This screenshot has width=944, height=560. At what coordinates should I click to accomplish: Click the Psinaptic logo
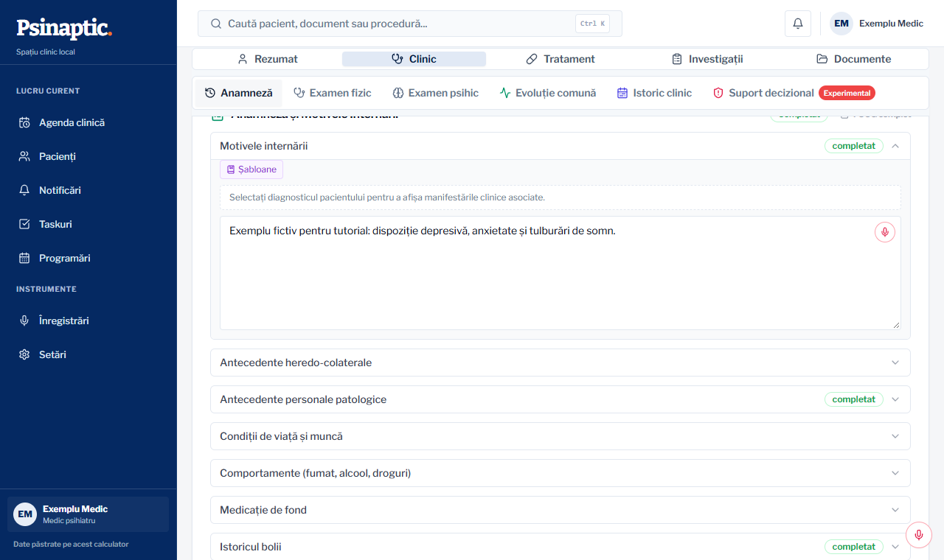(x=64, y=28)
